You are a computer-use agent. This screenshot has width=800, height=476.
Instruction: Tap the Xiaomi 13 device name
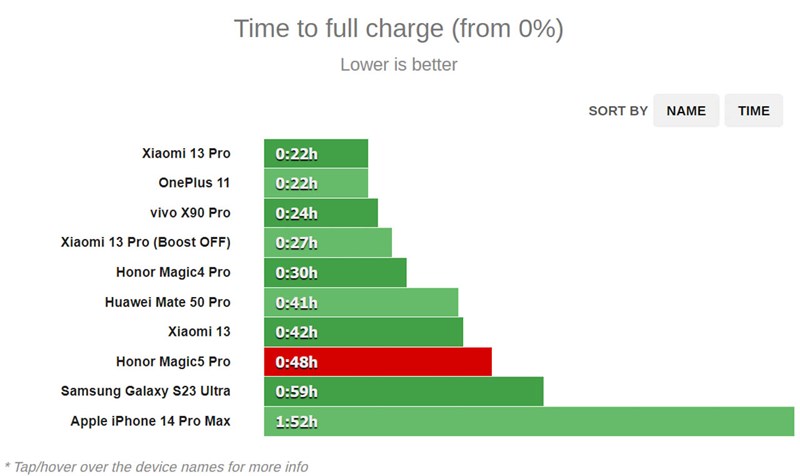tap(200, 331)
